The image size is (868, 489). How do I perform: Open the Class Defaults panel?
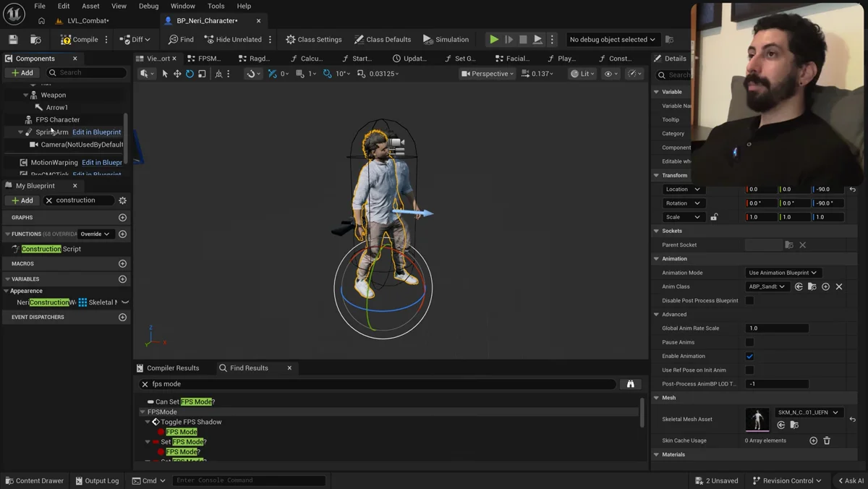point(383,40)
